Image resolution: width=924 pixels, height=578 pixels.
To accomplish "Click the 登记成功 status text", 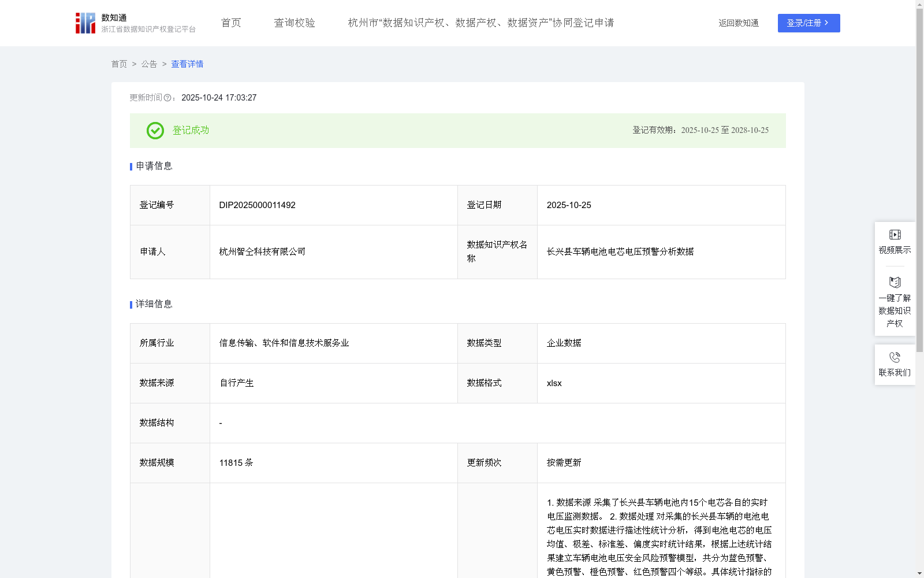I will point(191,131).
